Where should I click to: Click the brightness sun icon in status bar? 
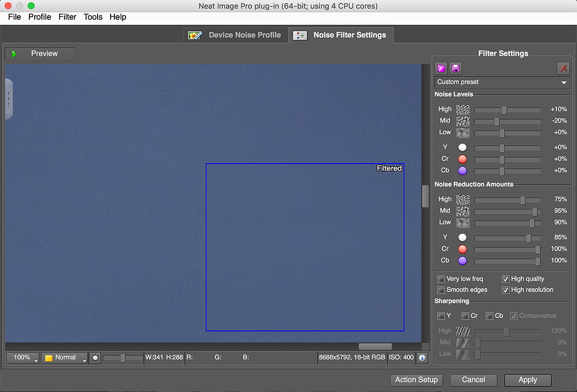[95, 358]
